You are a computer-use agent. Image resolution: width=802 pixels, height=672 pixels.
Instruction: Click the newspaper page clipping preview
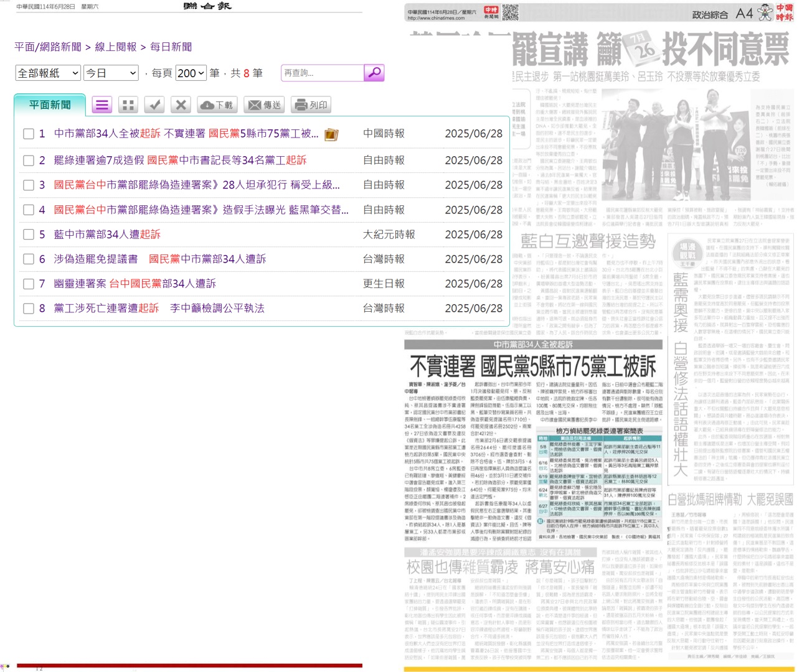click(599, 337)
